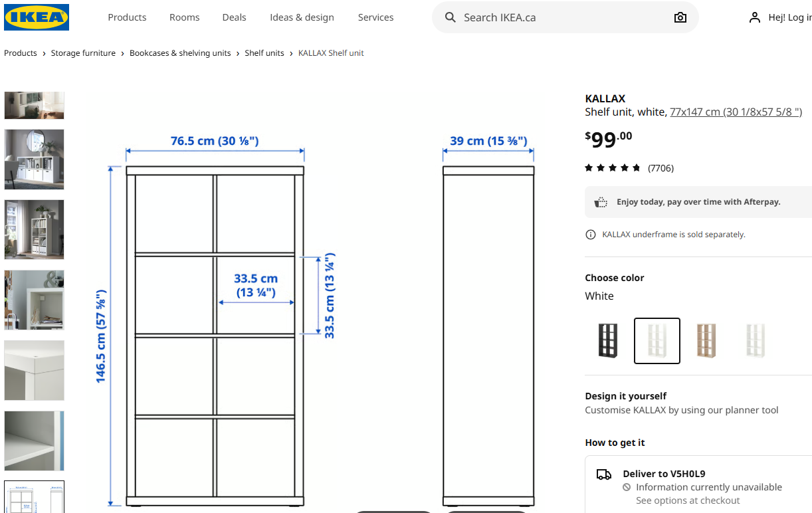Click the Afterpay basket icon
812x513 pixels.
pyautogui.click(x=601, y=202)
